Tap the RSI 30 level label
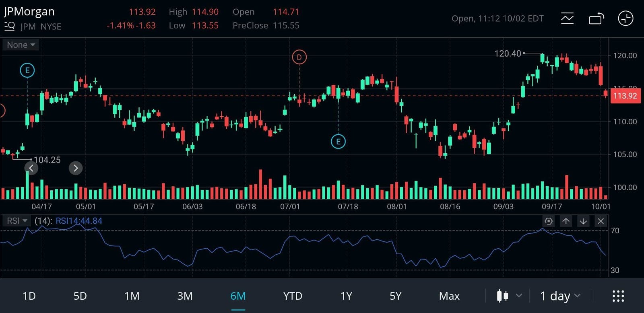Screen dimensions: 644x313 coord(615,270)
